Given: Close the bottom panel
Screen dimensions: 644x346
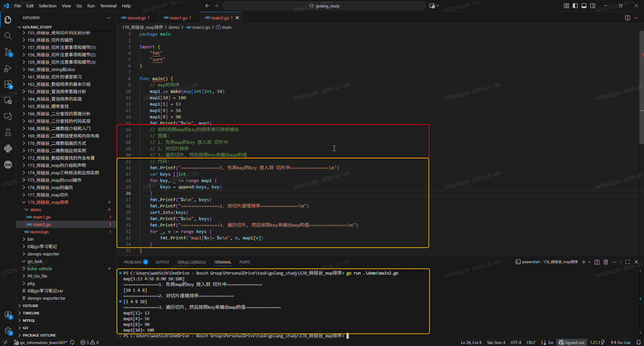Looking at the screenshot, I should coord(636,262).
